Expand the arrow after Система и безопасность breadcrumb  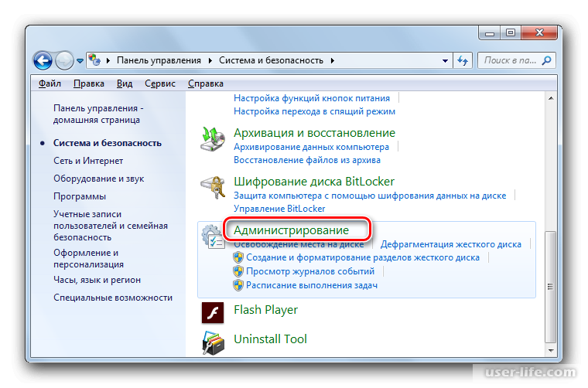[x=333, y=60]
